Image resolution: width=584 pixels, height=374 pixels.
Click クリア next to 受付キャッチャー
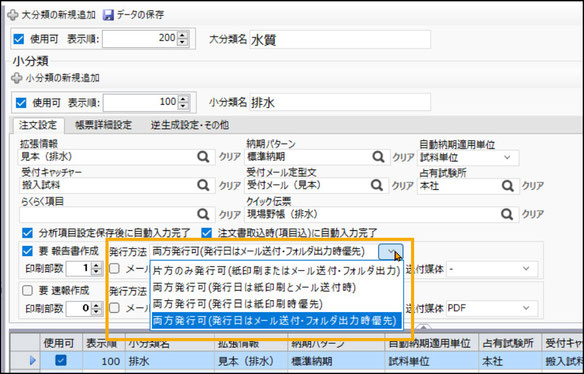pyautogui.click(x=230, y=186)
